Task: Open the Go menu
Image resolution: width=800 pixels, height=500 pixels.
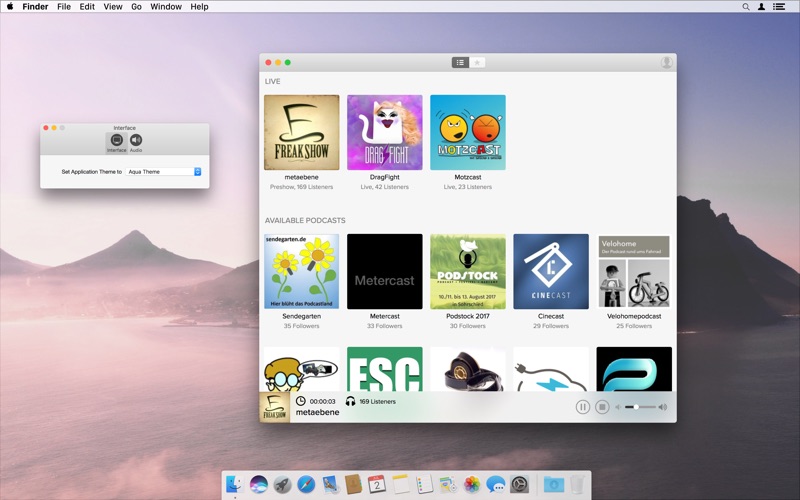Action: pos(136,6)
